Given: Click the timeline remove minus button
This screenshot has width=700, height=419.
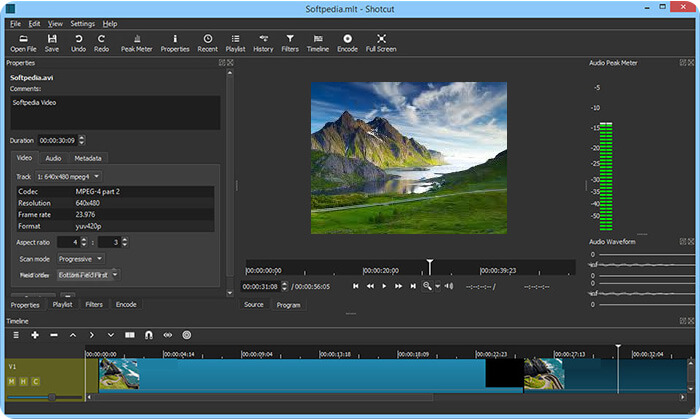Looking at the screenshot, I should [x=54, y=335].
